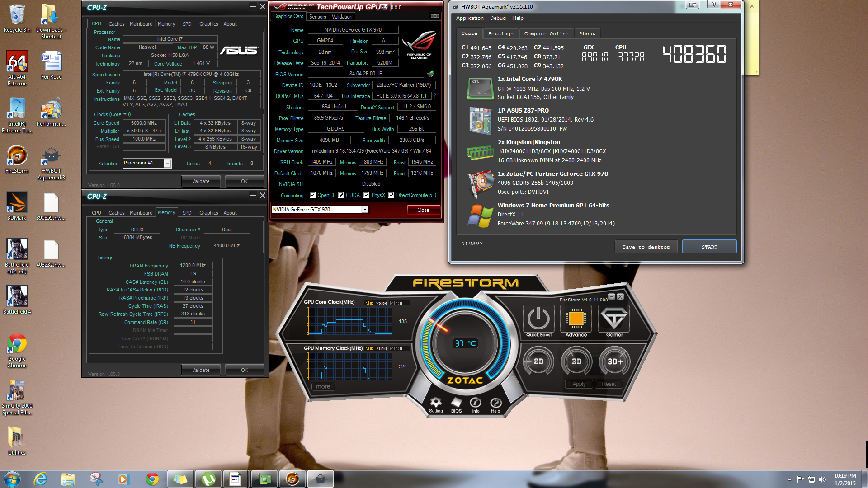Screen dimensions: 868x488
Task: Click Reset button in FireStorm
Action: click(609, 384)
